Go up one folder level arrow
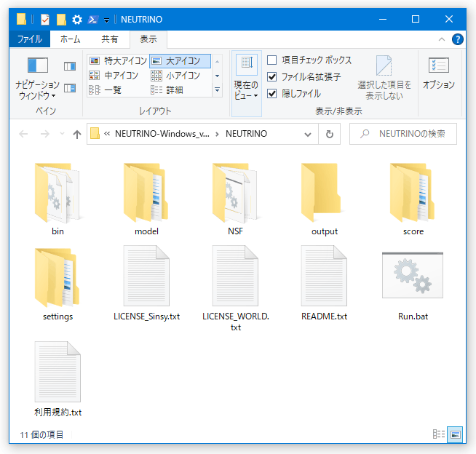476x454 pixels. pos(77,134)
